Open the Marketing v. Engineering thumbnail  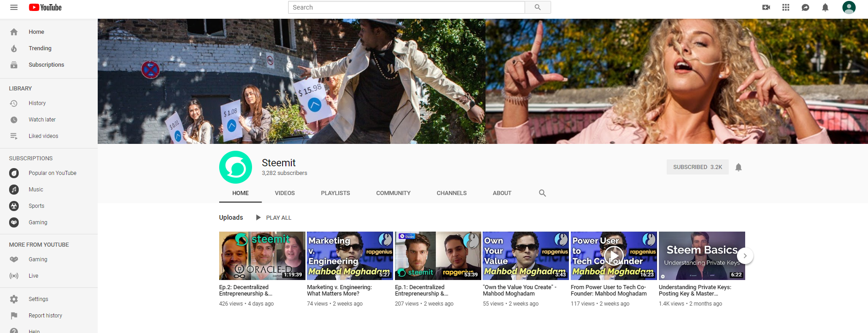tap(350, 256)
